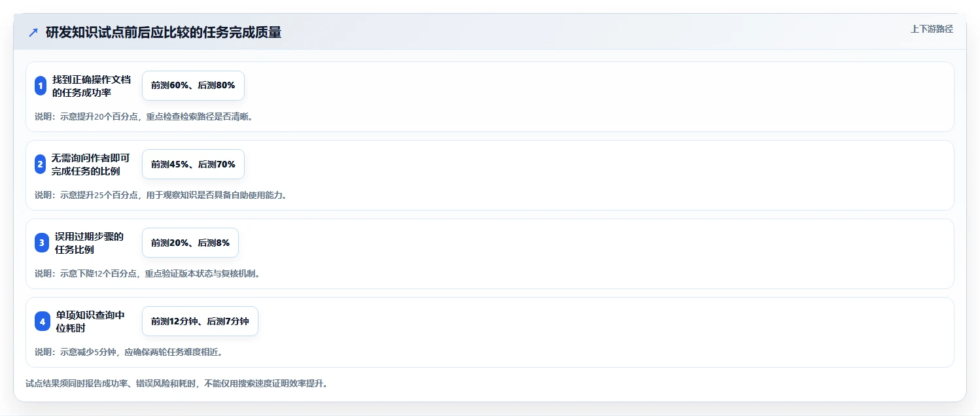980x416 pixels.
Task: Click the number 1 badge
Action: (x=41, y=86)
